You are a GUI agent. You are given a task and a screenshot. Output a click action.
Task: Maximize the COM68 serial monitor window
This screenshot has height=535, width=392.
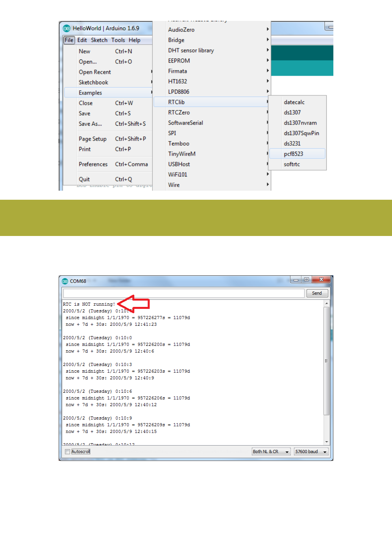[x=306, y=280]
